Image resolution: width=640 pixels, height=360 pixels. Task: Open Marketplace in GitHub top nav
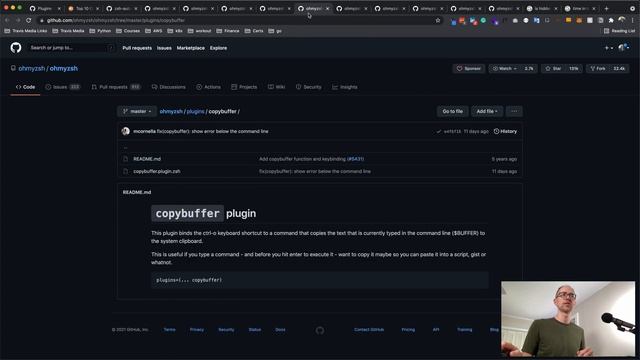[x=191, y=48]
